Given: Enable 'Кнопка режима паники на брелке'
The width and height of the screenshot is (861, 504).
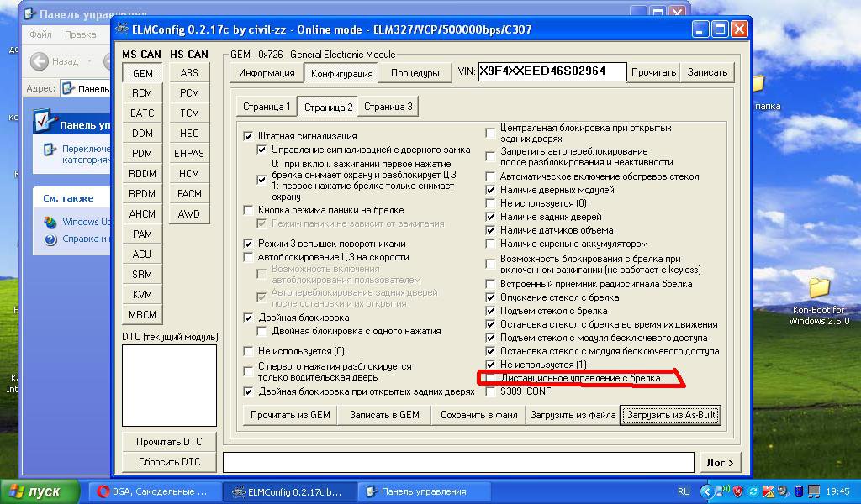Looking at the screenshot, I should click(x=248, y=210).
